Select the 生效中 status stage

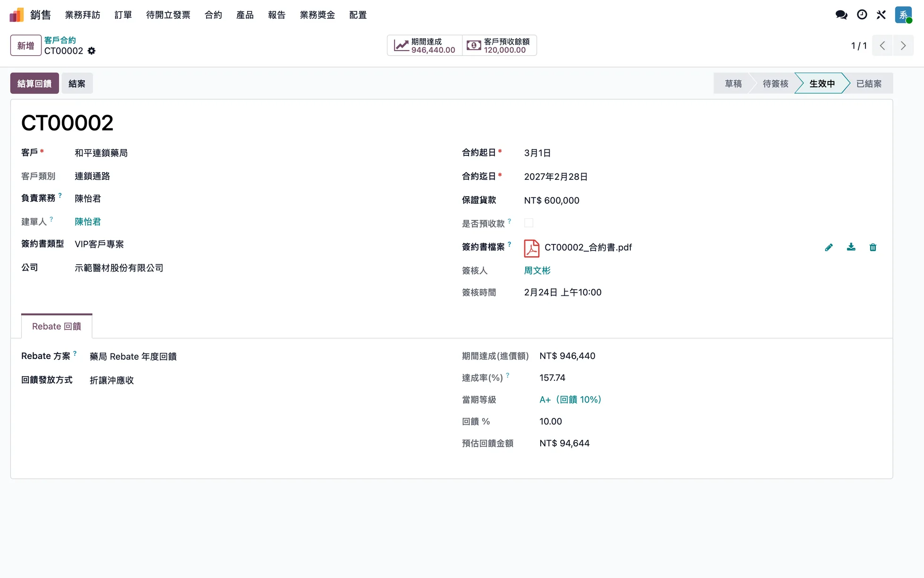(822, 84)
